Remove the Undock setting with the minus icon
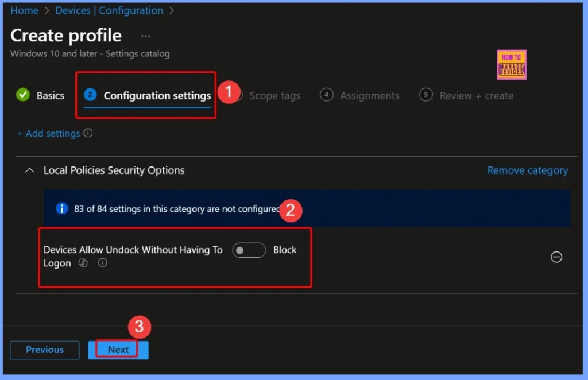Screen dimensions: 588x380 [x=556, y=257]
